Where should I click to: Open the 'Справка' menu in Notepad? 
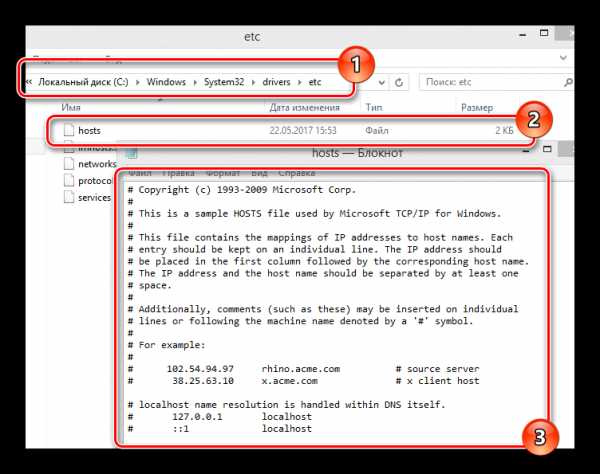point(297,173)
